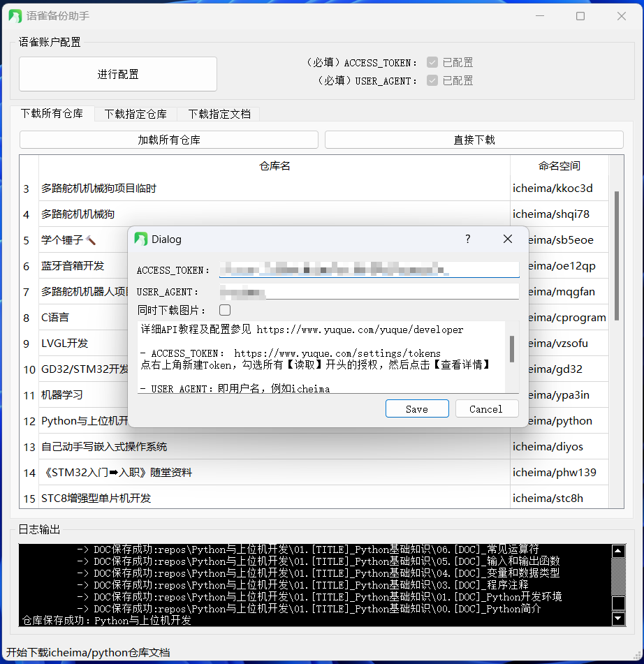This screenshot has width=644, height=664.
Task: Select the icheima/stc8h namespace cell
Action: [x=559, y=498]
